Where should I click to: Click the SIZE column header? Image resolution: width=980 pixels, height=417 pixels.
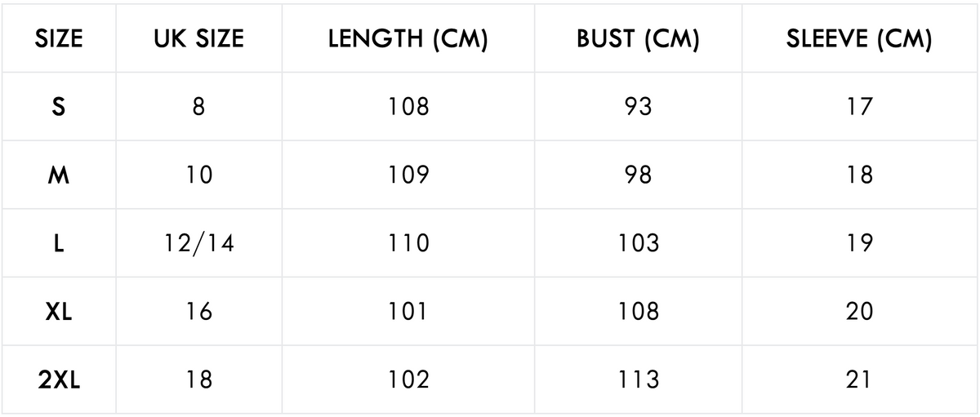[59, 39]
